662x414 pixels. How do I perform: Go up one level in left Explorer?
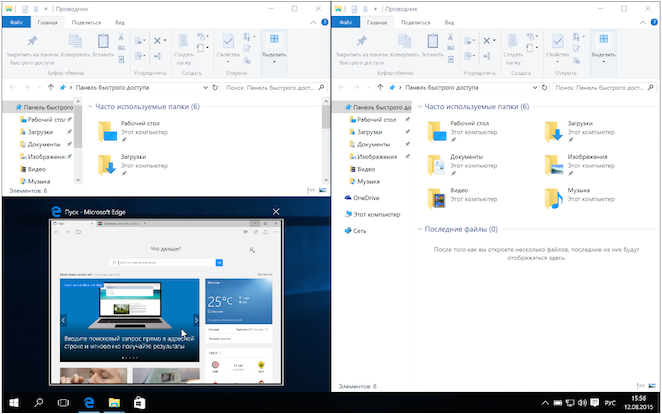click(x=51, y=87)
